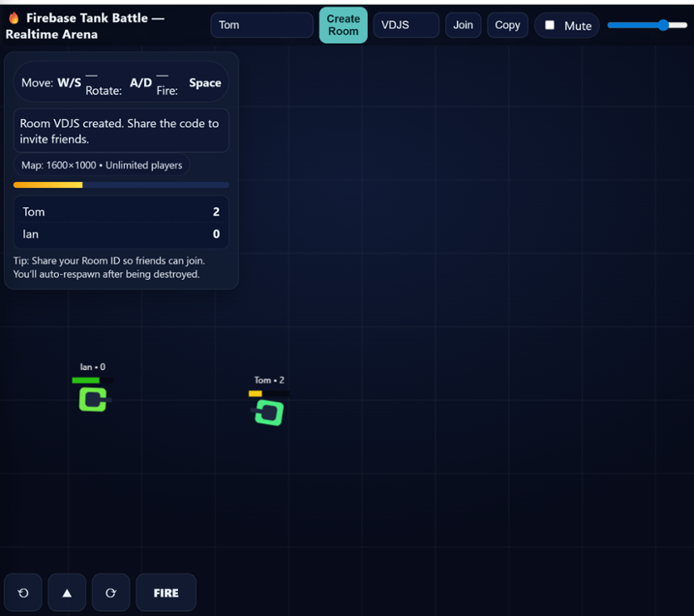The image size is (694, 616).
Task: Click the room code field showing VDJS
Action: 406,24
